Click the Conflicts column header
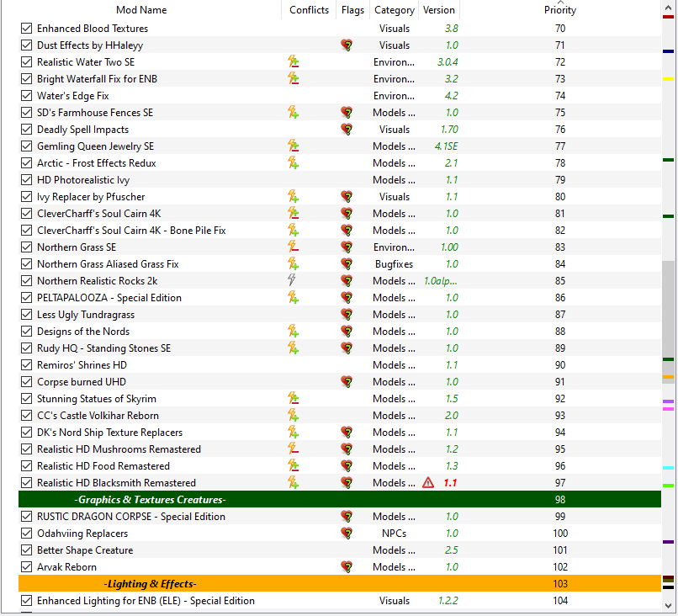Image resolution: width=678 pixels, height=616 pixels. click(x=310, y=10)
